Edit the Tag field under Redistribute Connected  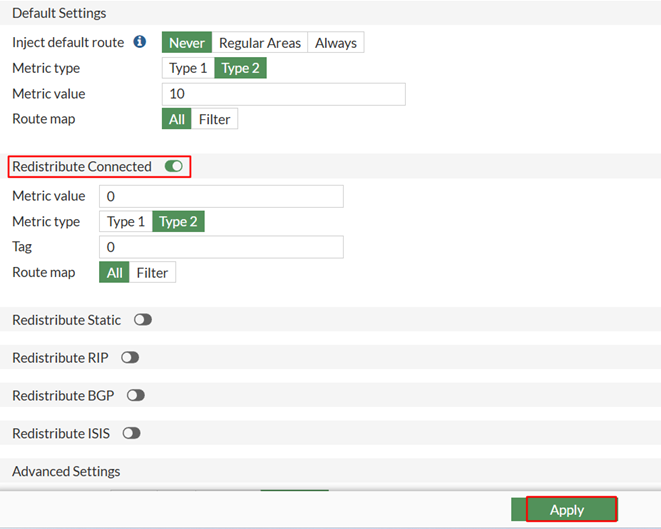[221, 247]
